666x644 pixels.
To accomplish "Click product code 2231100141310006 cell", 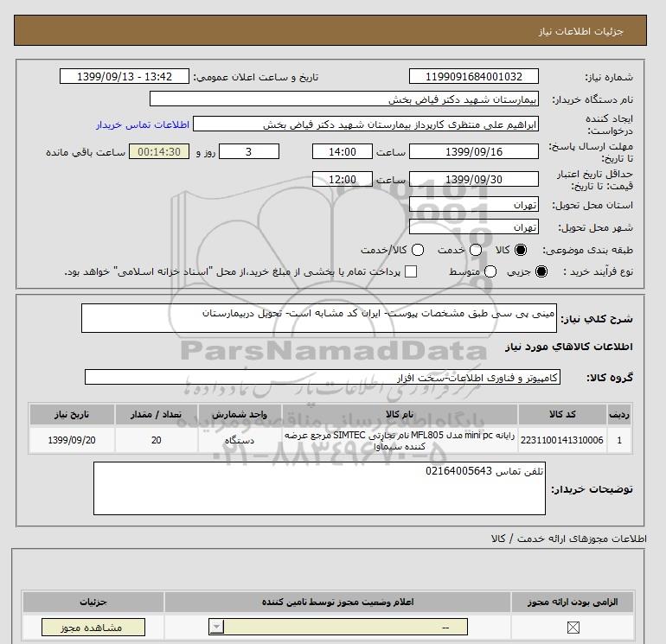I will pyautogui.click(x=562, y=440).
